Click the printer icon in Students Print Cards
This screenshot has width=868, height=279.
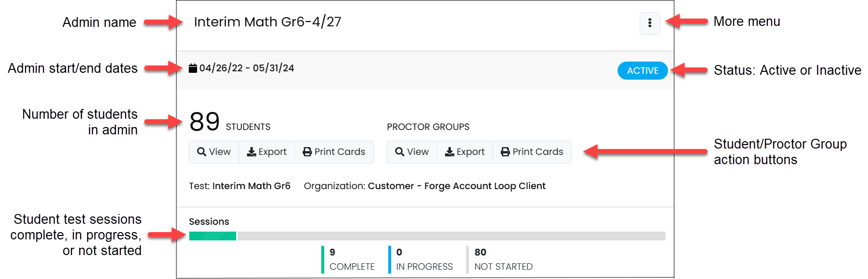tap(307, 152)
